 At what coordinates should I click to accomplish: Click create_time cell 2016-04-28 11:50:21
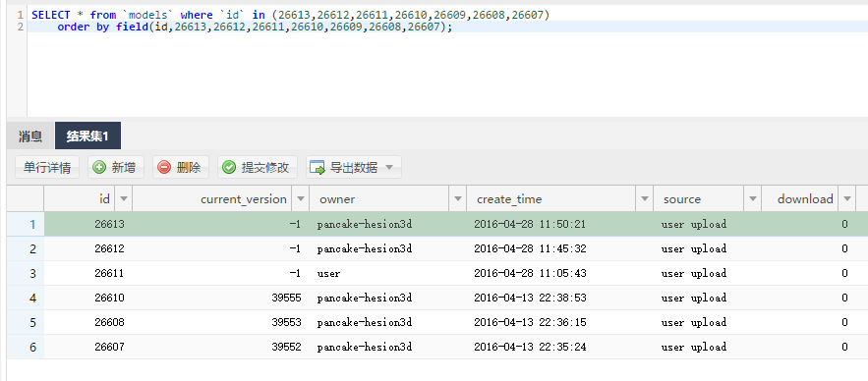pyautogui.click(x=560, y=224)
